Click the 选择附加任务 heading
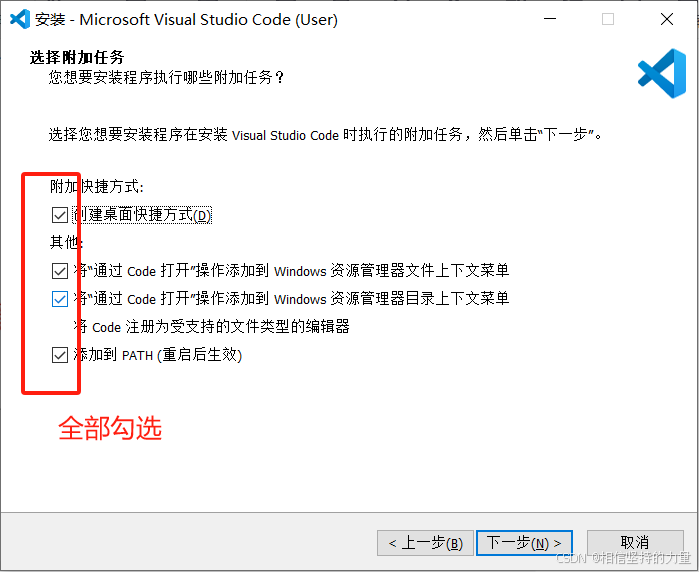699x572 pixels. 77,57
